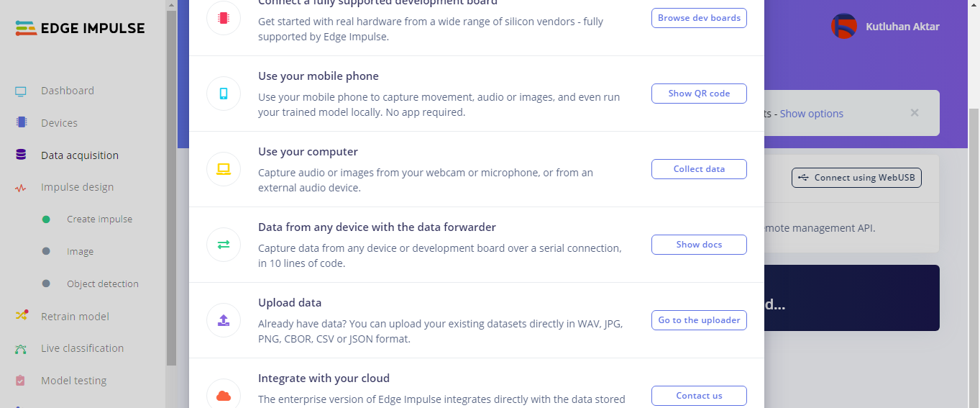This screenshot has height=408, width=980.
Task: Click the cloud integration icon
Action: tap(224, 395)
